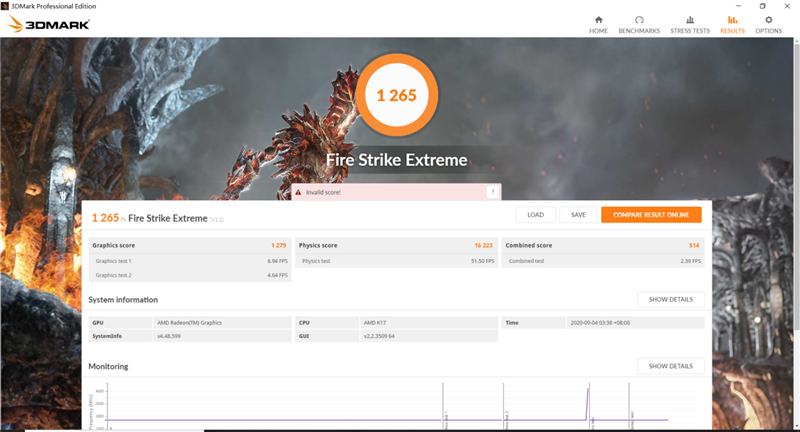Click the 1 265 score circle

396,95
